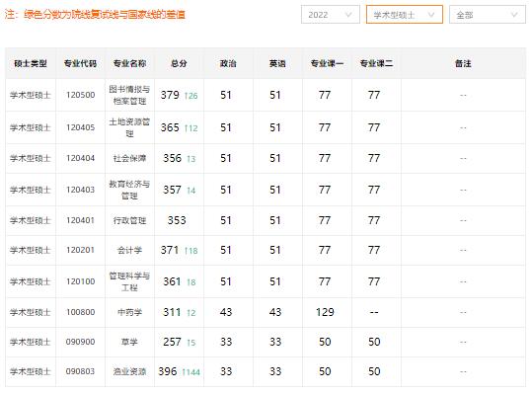Select major code 120404

(x=80, y=158)
